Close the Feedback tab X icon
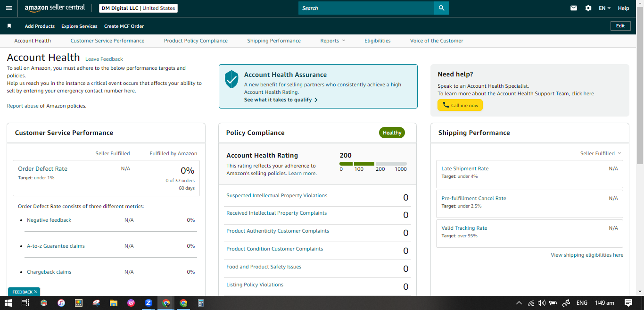 (x=36, y=292)
